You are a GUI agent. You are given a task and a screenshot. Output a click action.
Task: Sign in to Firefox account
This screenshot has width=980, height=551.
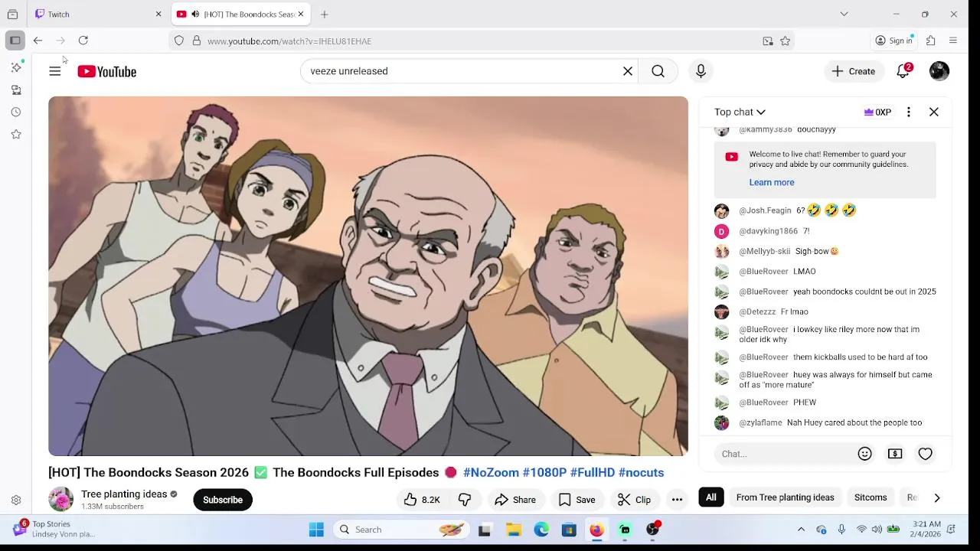coord(894,41)
